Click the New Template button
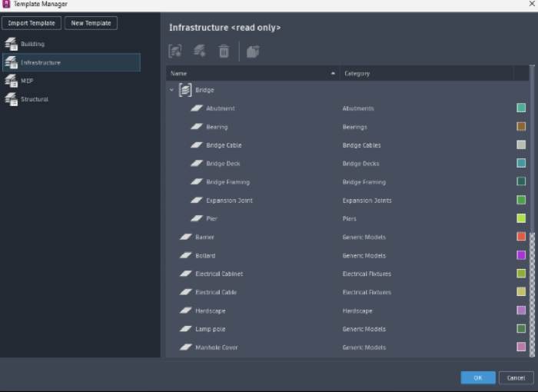This screenshot has height=392, width=538. 91,23
